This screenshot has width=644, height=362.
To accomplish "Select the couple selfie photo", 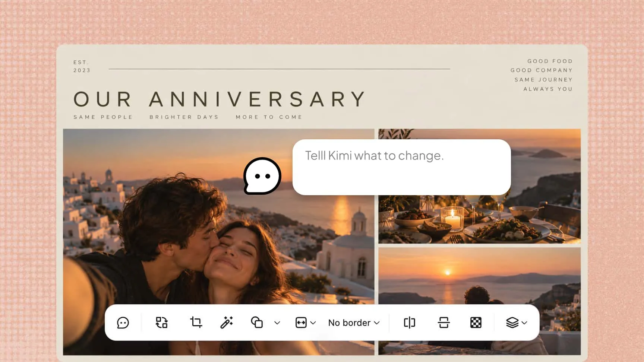I will click(x=218, y=242).
